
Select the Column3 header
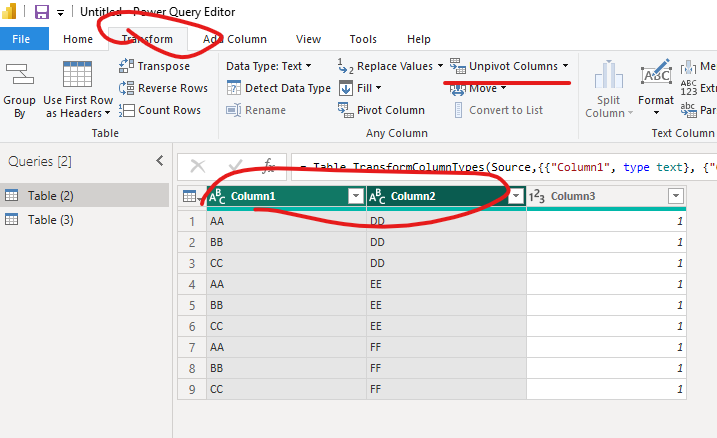click(x=606, y=196)
